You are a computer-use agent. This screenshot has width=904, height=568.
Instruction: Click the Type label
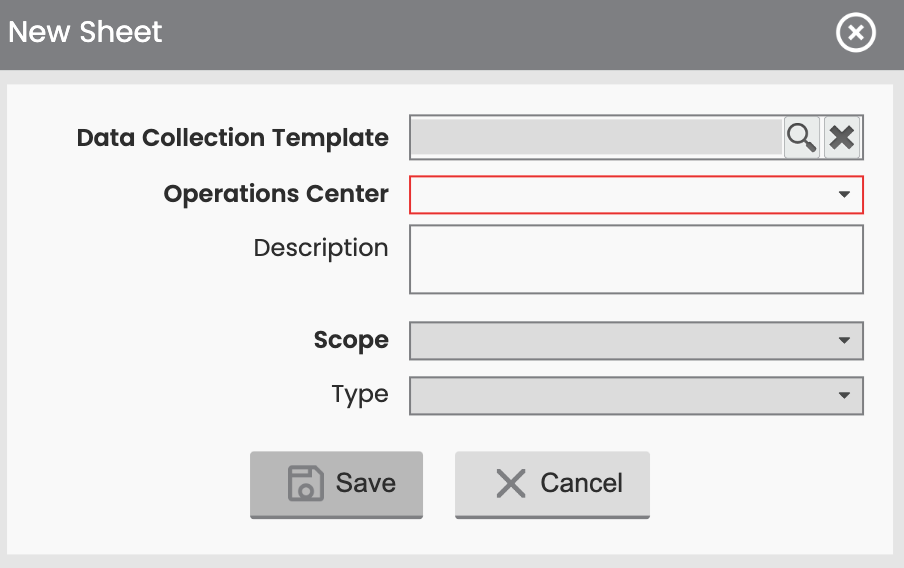360,396
